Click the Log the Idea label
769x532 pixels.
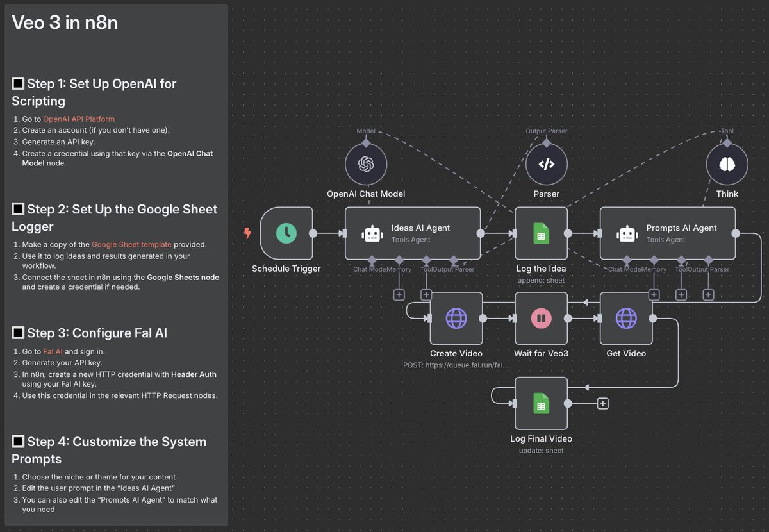coord(542,269)
